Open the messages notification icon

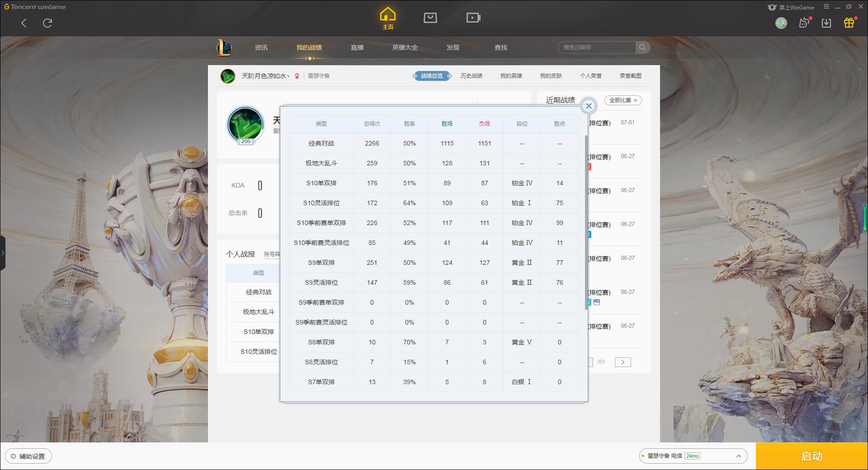pos(805,23)
